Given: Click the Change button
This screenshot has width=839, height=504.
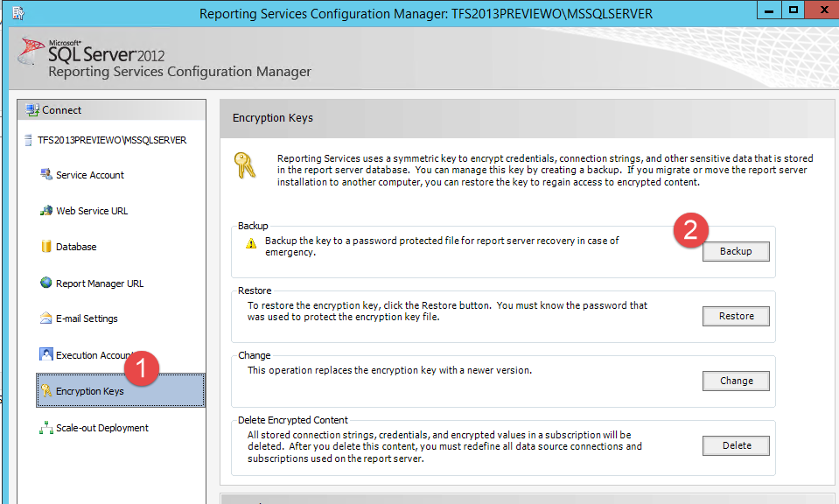Looking at the screenshot, I should pyautogui.click(x=736, y=381).
